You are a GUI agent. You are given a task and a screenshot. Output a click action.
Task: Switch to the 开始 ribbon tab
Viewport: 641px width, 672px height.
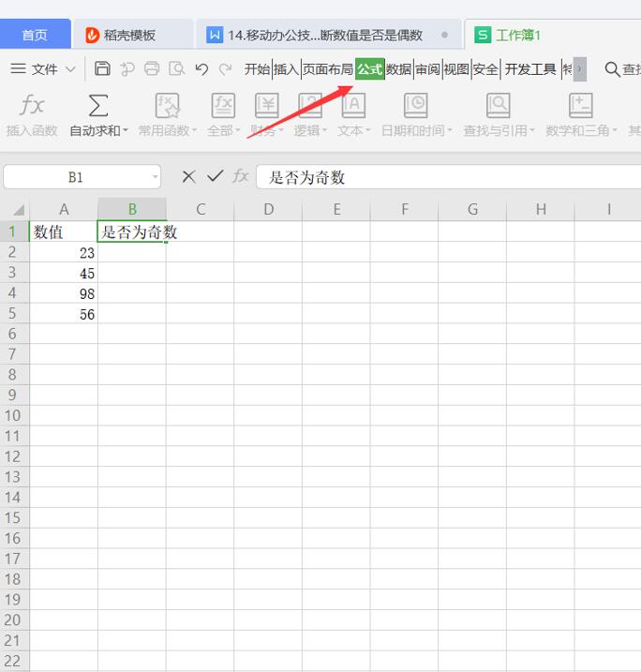(257, 69)
